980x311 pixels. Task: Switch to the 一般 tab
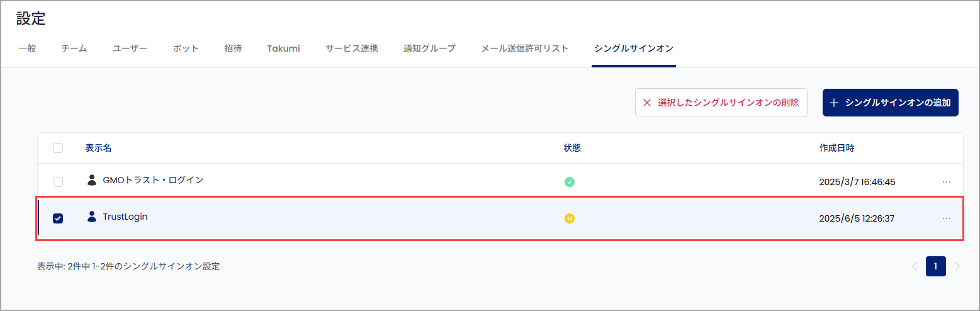pos(27,48)
